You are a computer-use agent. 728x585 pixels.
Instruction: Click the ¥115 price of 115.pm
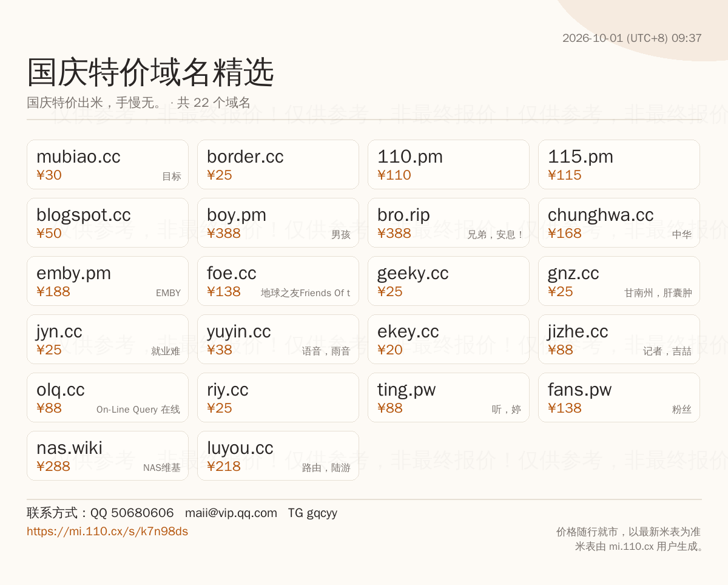click(x=565, y=175)
